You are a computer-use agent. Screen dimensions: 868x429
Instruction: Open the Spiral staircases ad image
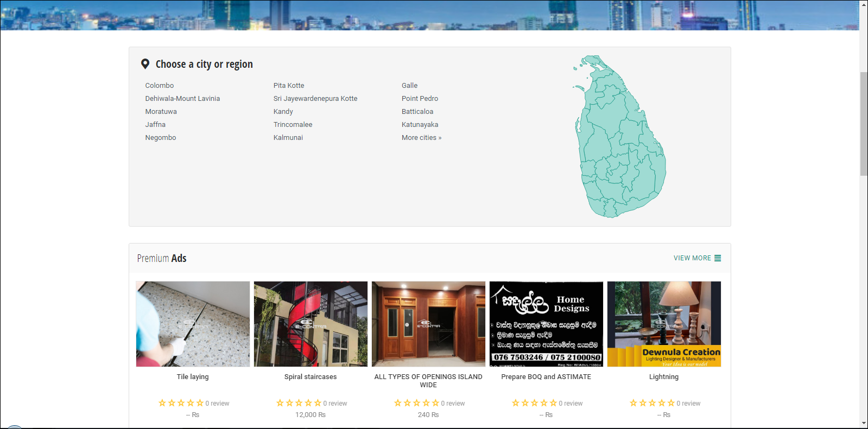[311, 324]
